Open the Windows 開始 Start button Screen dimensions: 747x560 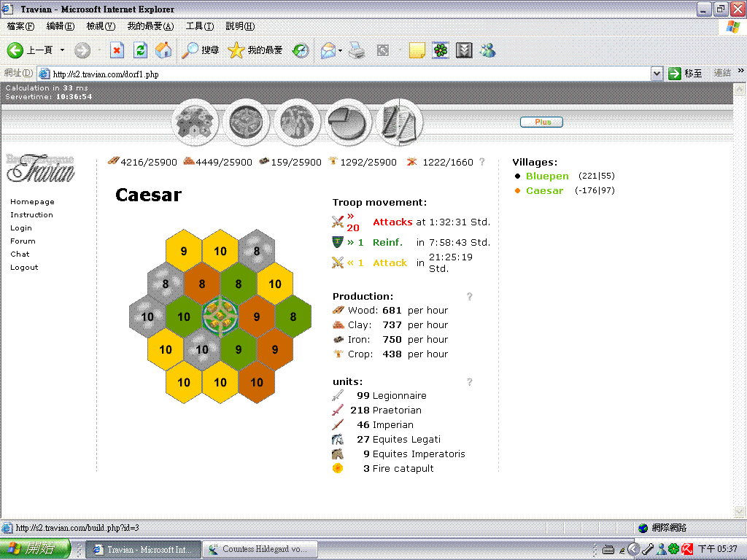35,548
